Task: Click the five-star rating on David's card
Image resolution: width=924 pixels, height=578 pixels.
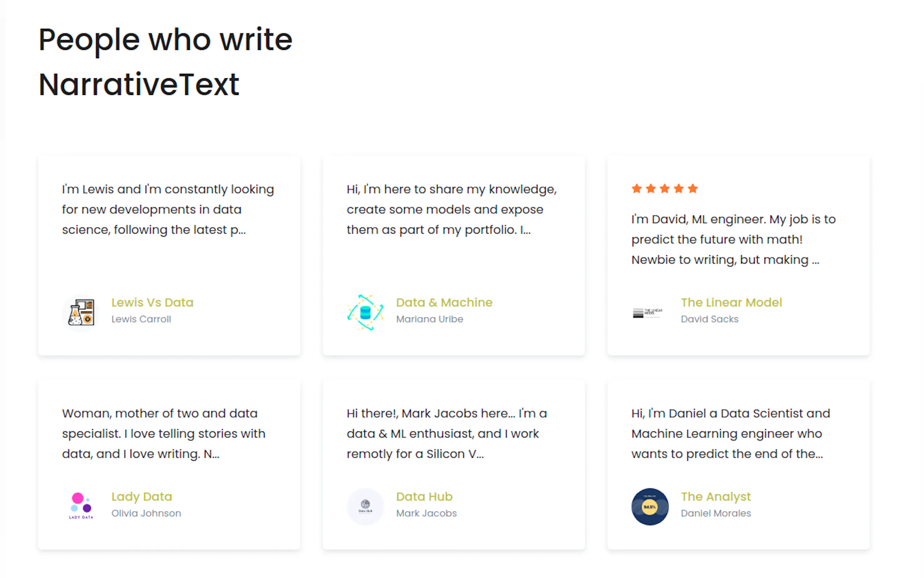Action: [x=664, y=189]
